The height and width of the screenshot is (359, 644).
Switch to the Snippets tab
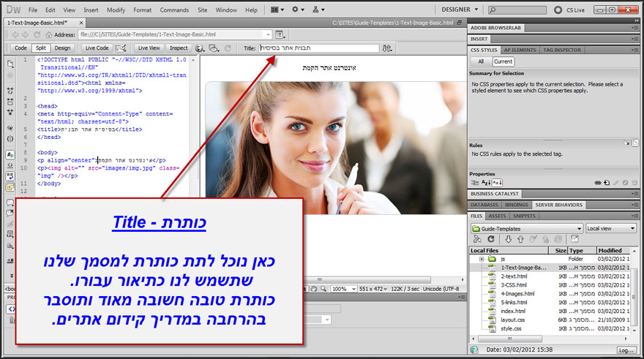click(x=524, y=216)
